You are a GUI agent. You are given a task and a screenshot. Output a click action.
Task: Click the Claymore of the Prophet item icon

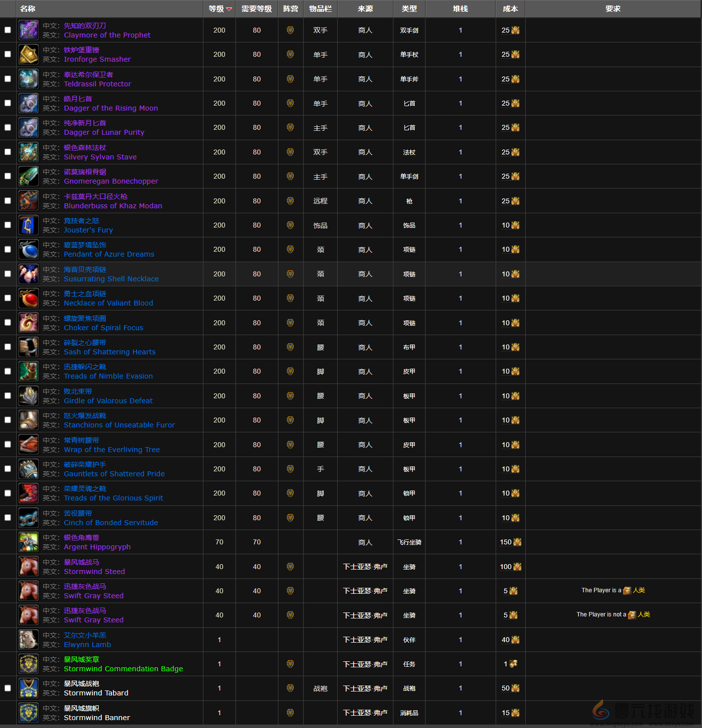tap(29, 30)
